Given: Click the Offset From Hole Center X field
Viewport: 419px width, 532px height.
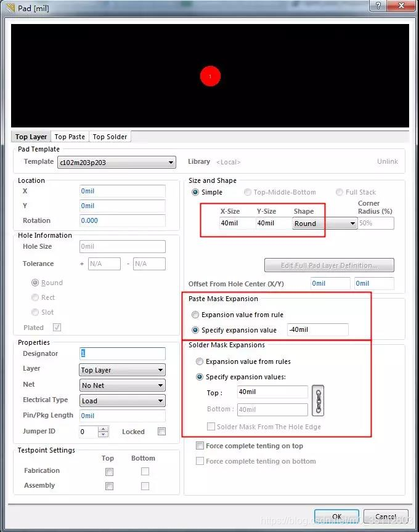Looking at the screenshot, I should click(x=330, y=283).
